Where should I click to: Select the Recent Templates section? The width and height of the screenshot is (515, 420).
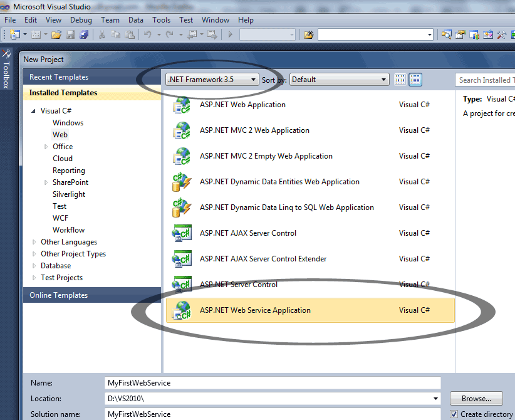(92, 77)
